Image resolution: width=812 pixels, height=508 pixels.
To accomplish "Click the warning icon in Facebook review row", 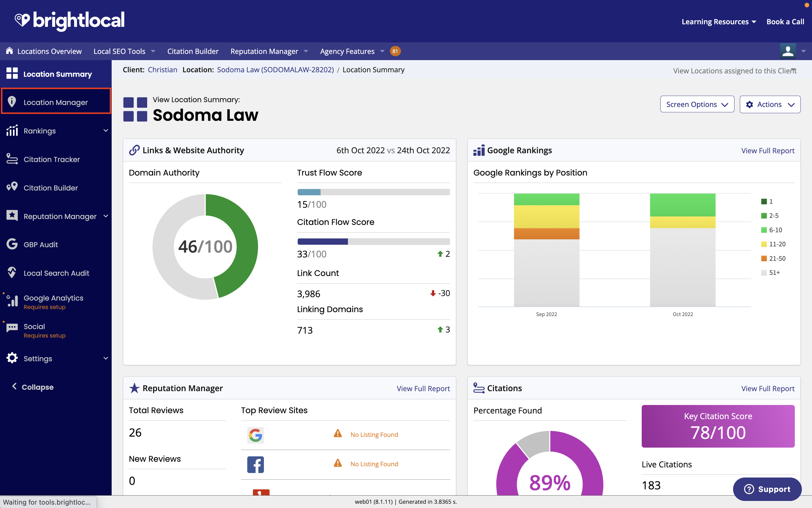I will 337,463.
